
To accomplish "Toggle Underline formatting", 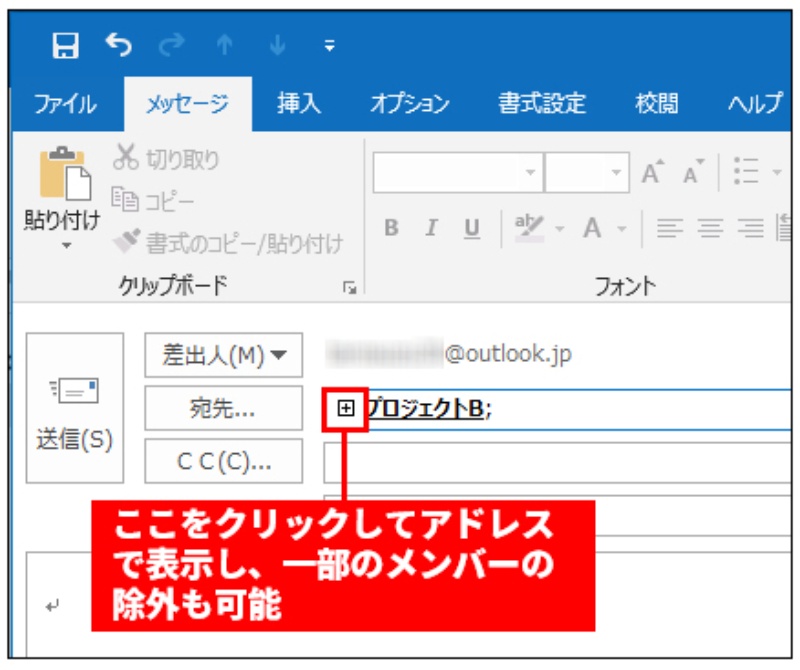I will click(471, 228).
